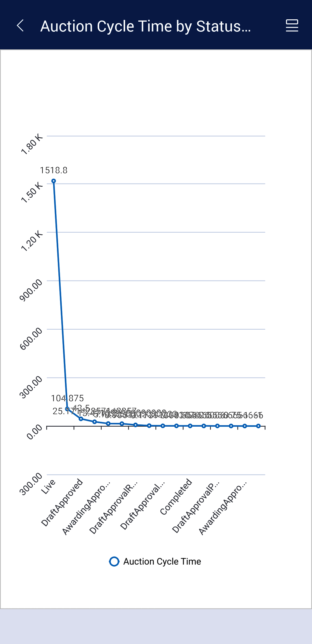Open the layout menu icon in header

[x=292, y=26]
